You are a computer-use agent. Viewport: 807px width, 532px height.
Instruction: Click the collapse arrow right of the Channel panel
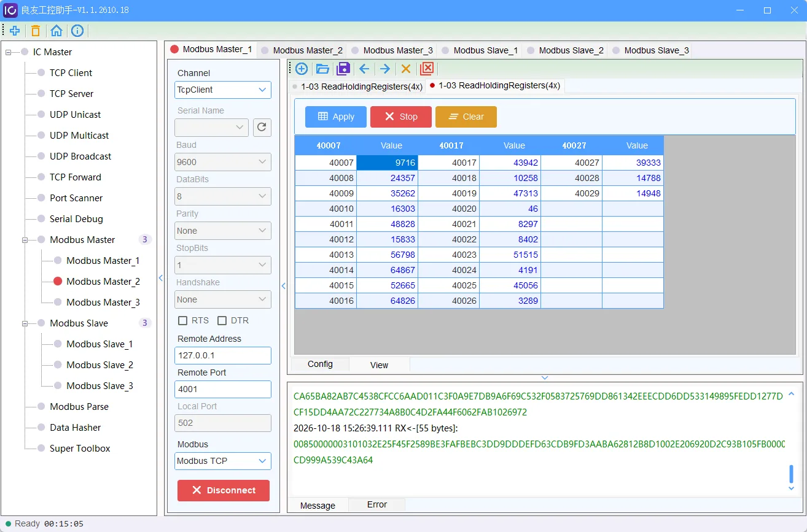point(284,286)
